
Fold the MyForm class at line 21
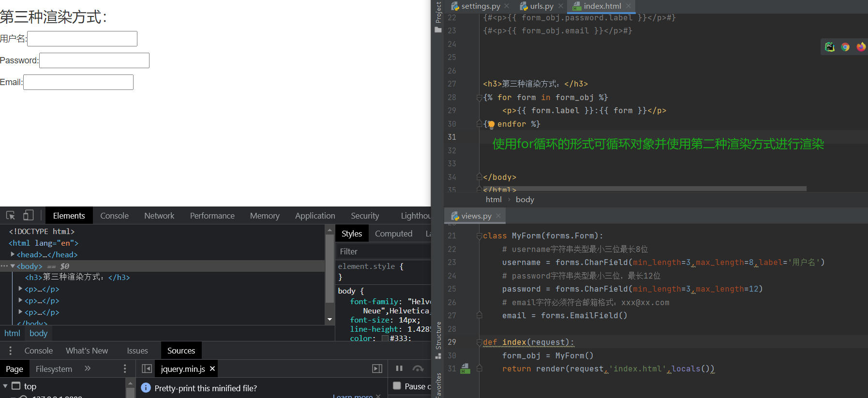pos(479,236)
